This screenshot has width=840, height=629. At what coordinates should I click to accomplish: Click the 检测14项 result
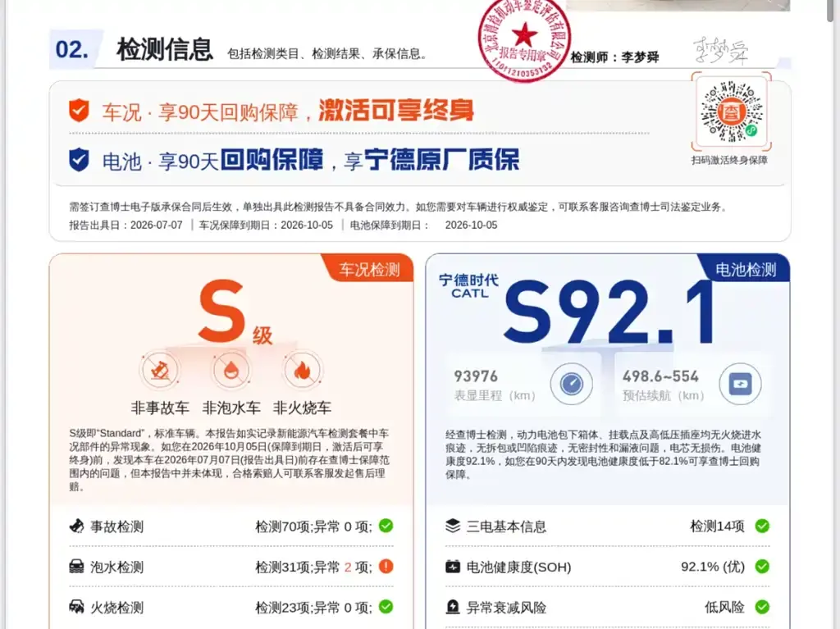tap(717, 526)
